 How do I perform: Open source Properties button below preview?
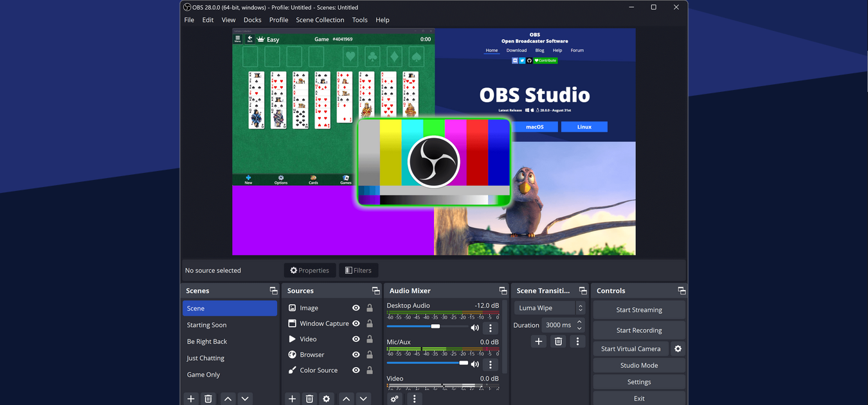(x=310, y=271)
